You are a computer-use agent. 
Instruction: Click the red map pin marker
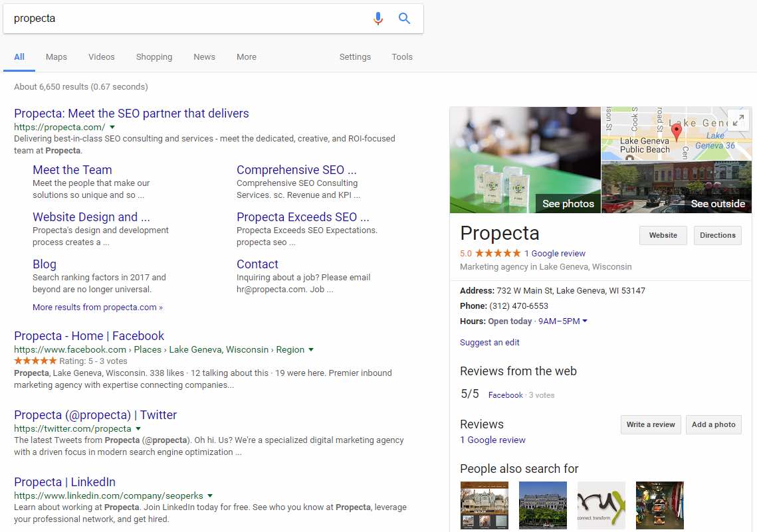coord(677,132)
